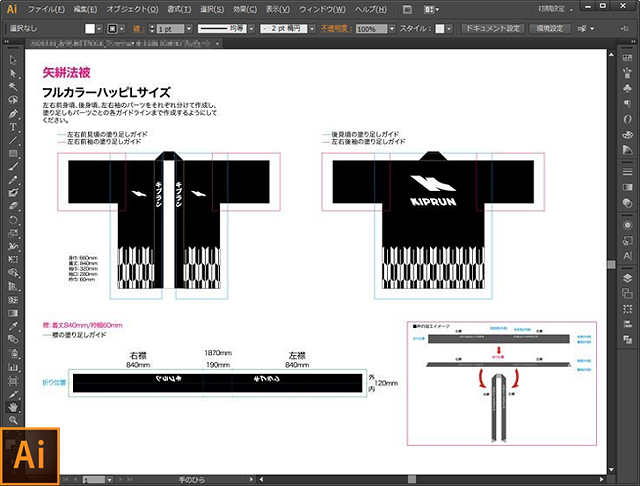The height and width of the screenshot is (486, 640).
Task: Select the Pencil tool
Action: coord(13,180)
